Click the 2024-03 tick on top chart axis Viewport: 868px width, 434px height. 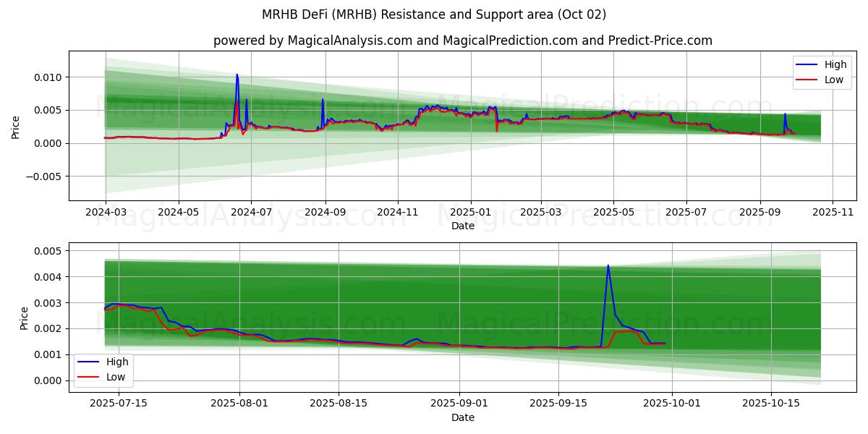point(106,214)
